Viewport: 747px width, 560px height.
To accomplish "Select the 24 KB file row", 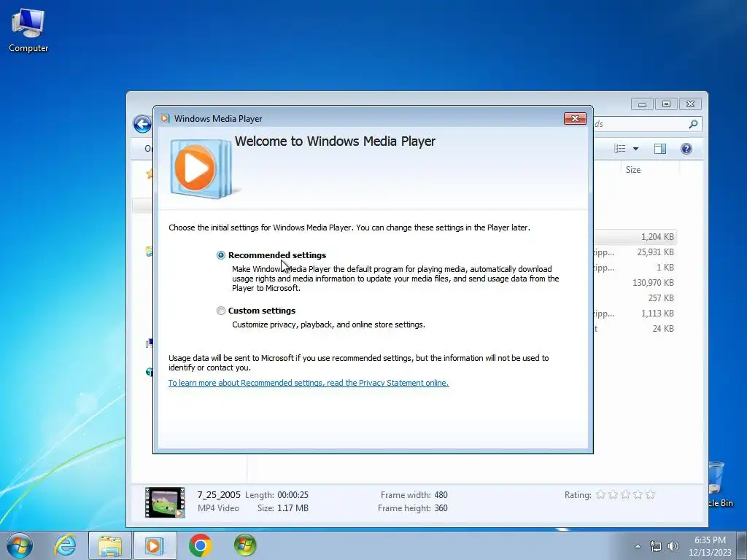I will click(635, 329).
